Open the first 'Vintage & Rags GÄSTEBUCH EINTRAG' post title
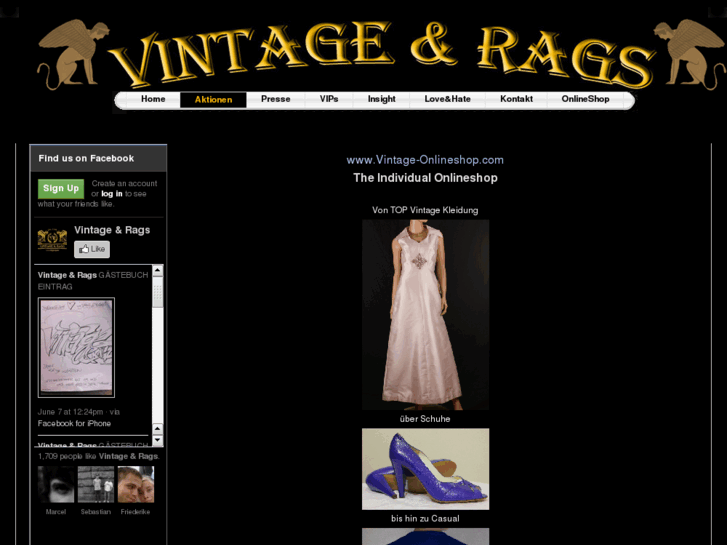 pos(93,281)
